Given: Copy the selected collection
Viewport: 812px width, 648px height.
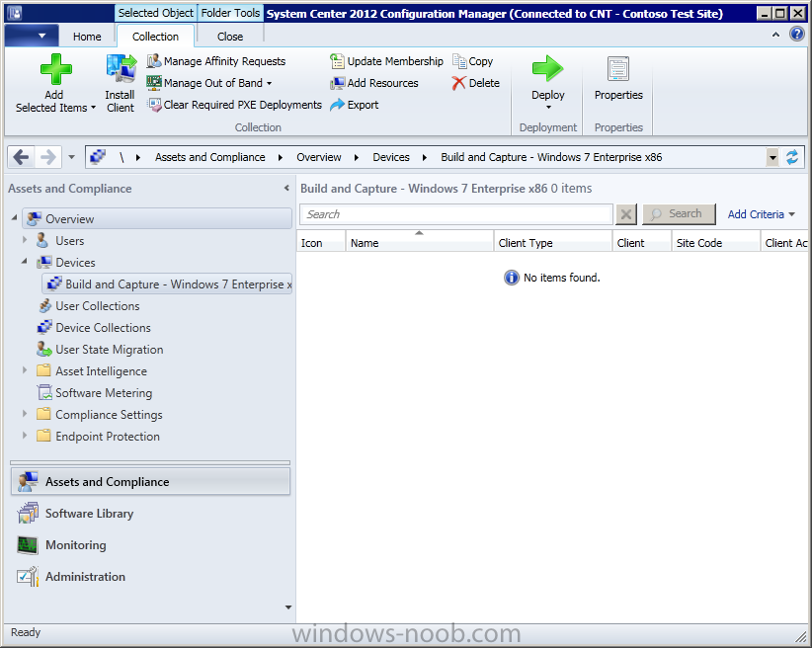Looking at the screenshot, I should pos(472,61).
